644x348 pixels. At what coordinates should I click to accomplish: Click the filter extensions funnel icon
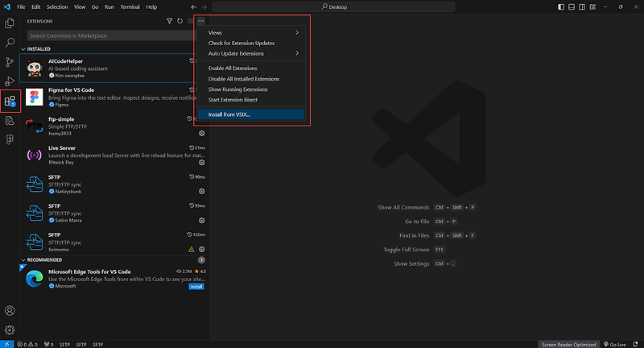[169, 21]
